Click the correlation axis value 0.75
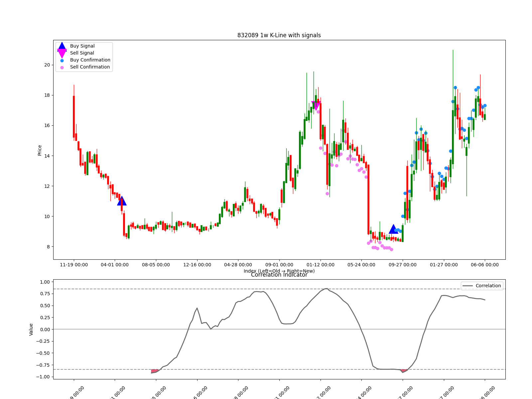 point(45,294)
